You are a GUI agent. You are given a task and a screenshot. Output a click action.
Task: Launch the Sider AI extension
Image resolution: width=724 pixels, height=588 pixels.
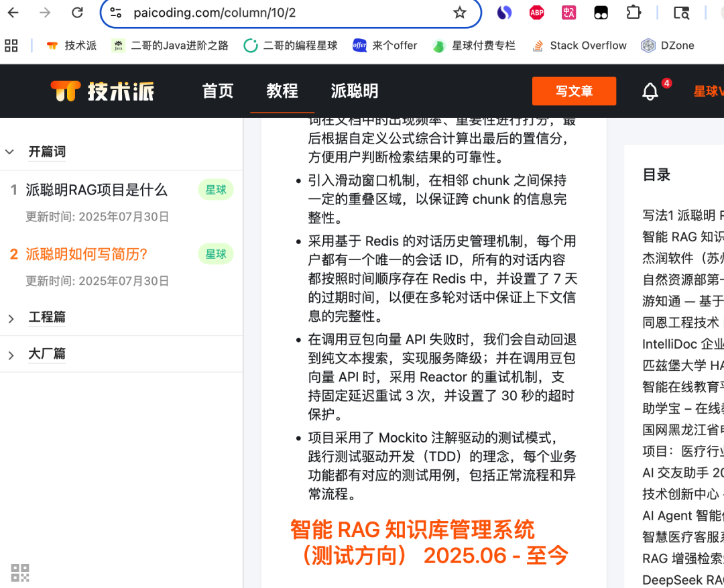click(504, 12)
